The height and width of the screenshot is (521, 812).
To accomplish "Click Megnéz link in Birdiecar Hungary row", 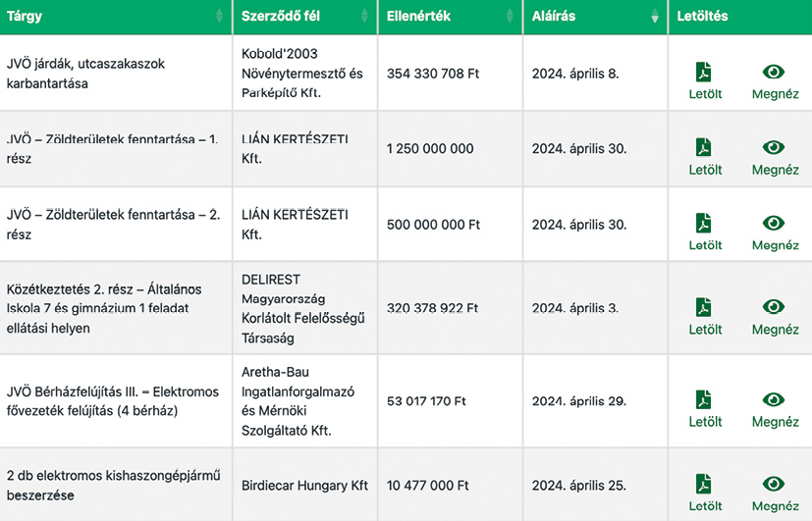I will tap(776, 506).
